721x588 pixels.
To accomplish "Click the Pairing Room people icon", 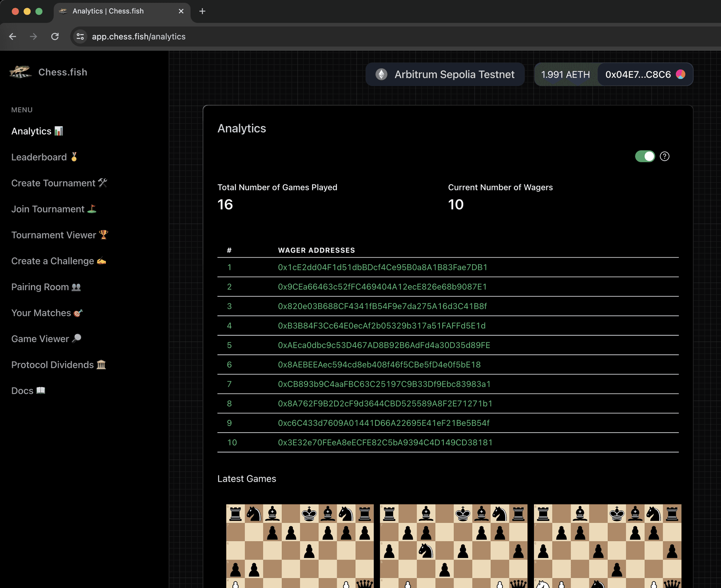I will click(76, 287).
